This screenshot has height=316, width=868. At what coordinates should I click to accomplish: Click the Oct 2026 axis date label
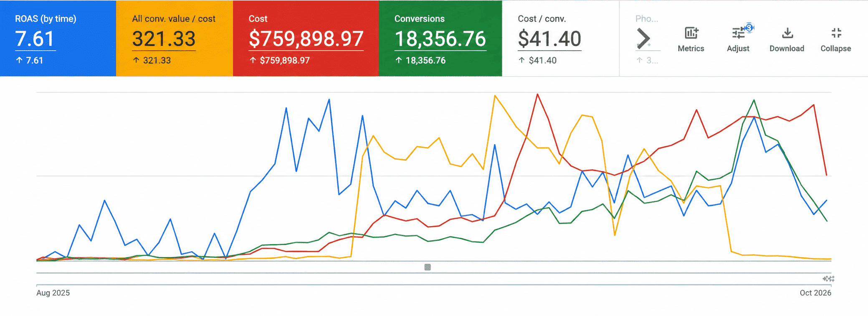(x=815, y=293)
